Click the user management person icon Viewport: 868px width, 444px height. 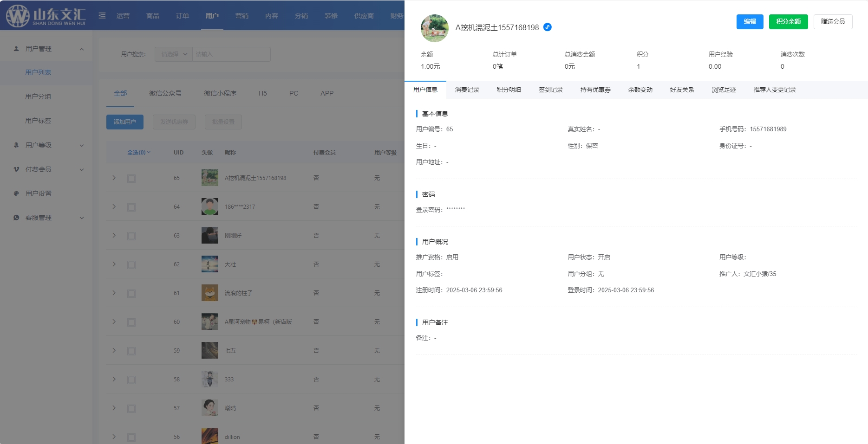[x=16, y=49]
